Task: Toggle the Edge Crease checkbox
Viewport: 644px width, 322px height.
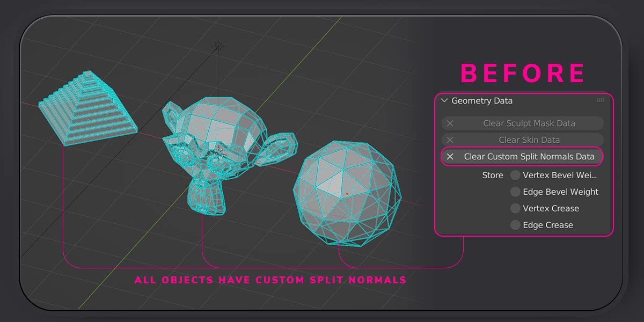Action: click(515, 225)
